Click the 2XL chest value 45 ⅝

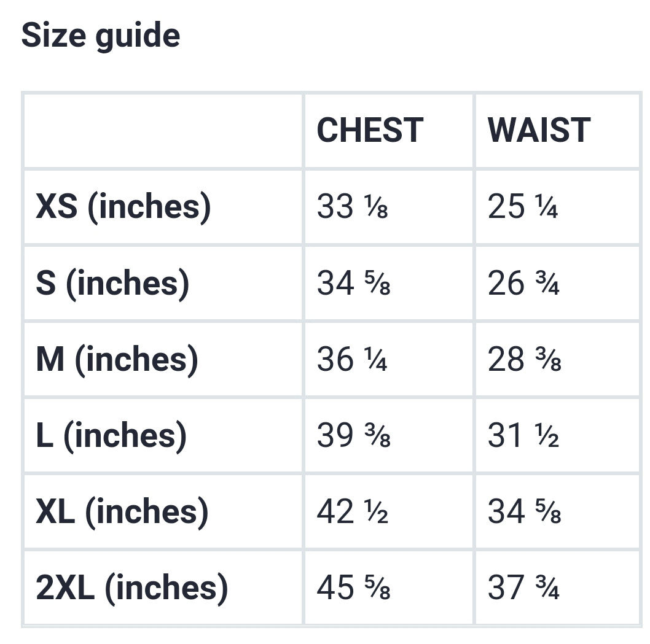pyautogui.click(x=354, y=588)
